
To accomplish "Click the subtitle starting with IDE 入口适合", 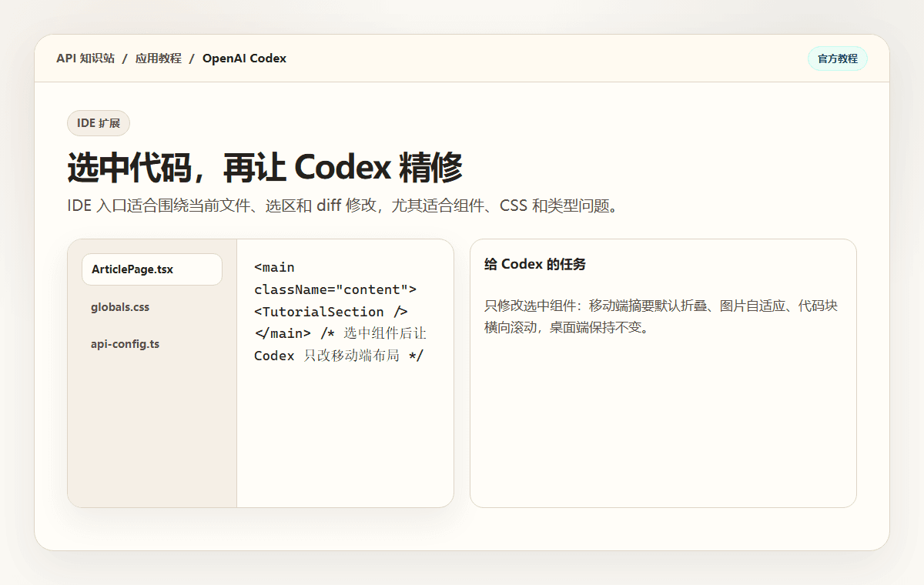I will click(x=343, y=206).
